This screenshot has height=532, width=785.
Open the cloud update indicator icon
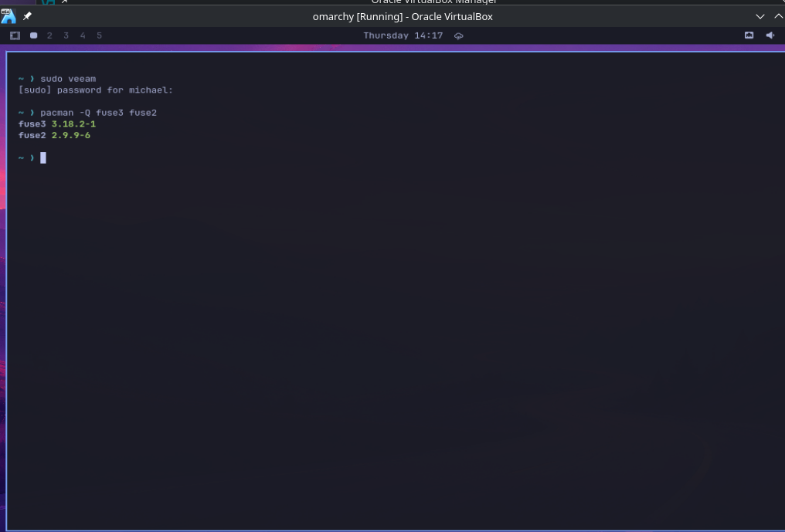[459, 36]
